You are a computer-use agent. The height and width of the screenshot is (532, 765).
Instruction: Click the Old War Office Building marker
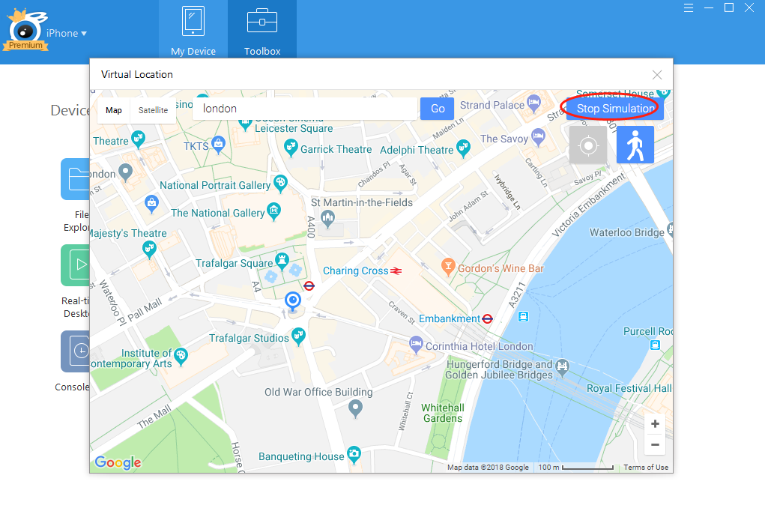click(355, 408)
